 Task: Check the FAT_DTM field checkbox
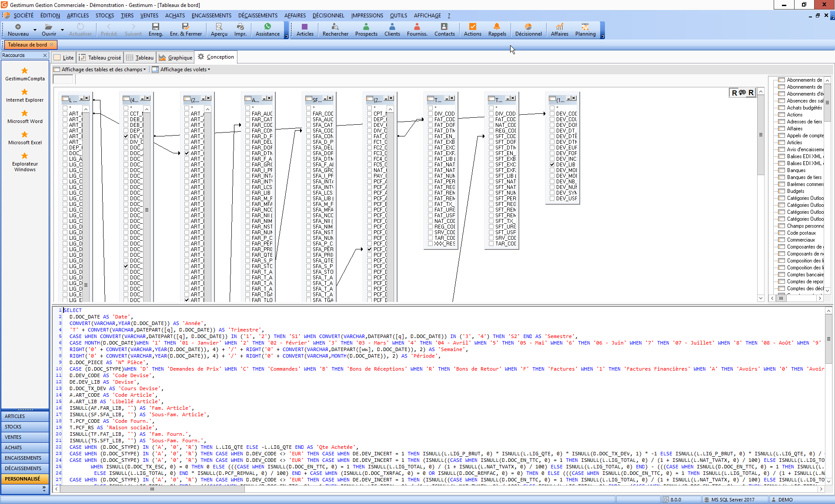pos(431,131)
